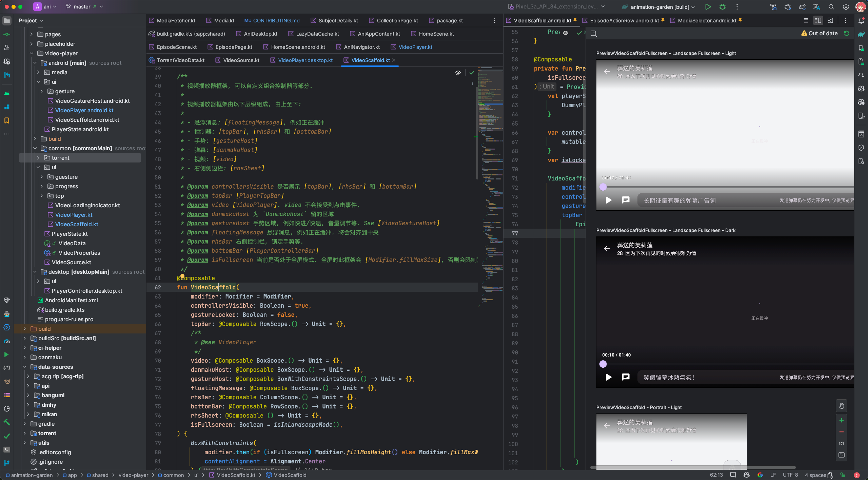Click the Debug bug icon in toolbar
Image resolution: width=868 pixels, height=480 pixels.
[723, 7]
